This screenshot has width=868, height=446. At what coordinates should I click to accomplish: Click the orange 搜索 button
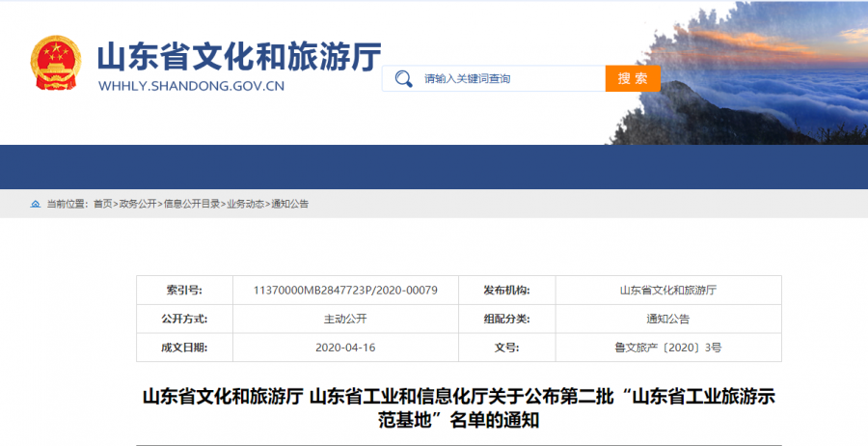click(x=633, y=78)
